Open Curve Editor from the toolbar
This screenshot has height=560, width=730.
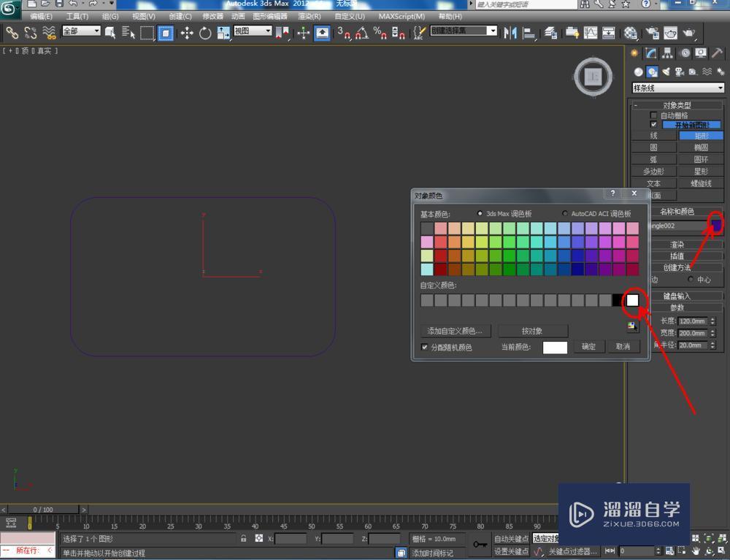click(x=589, y=32)
